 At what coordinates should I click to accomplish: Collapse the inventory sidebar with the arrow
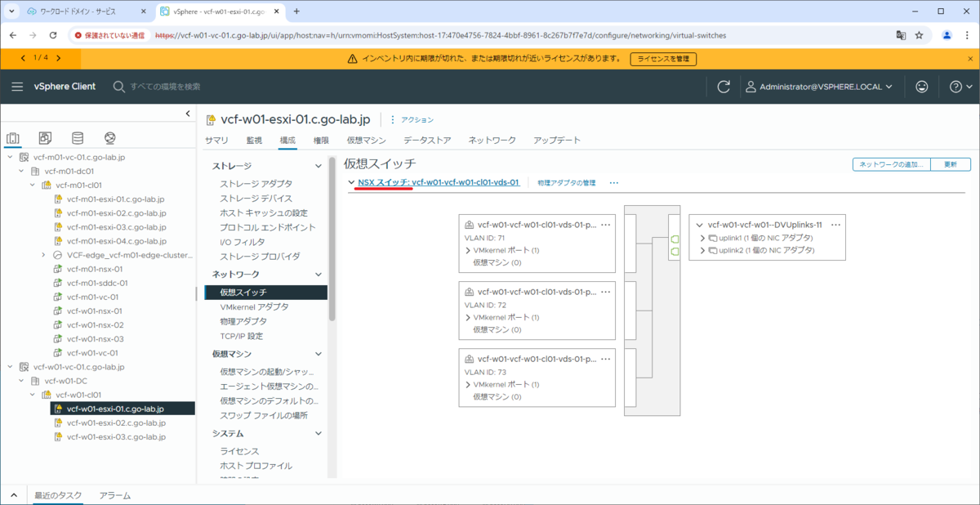point(188,114)
